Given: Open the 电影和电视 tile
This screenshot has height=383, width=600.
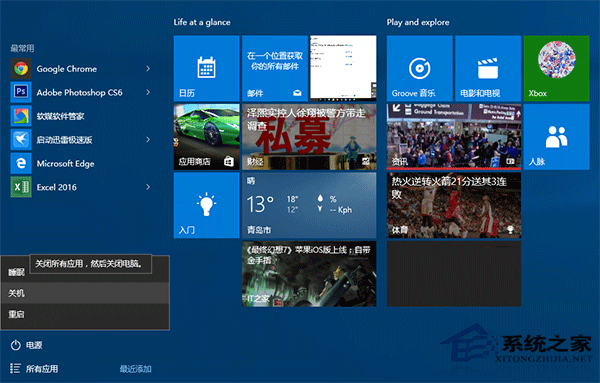Looking at the screenshot, I should (x=488, y=68).
